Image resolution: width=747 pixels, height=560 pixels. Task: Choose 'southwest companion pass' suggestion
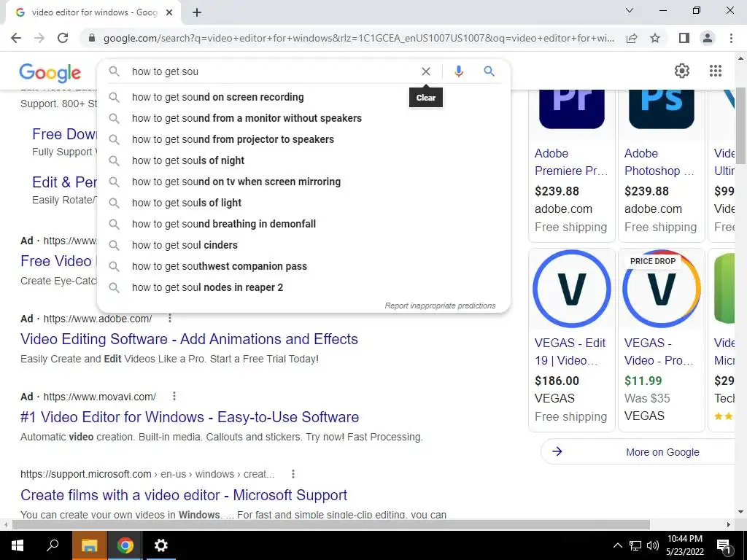(303, 266)
